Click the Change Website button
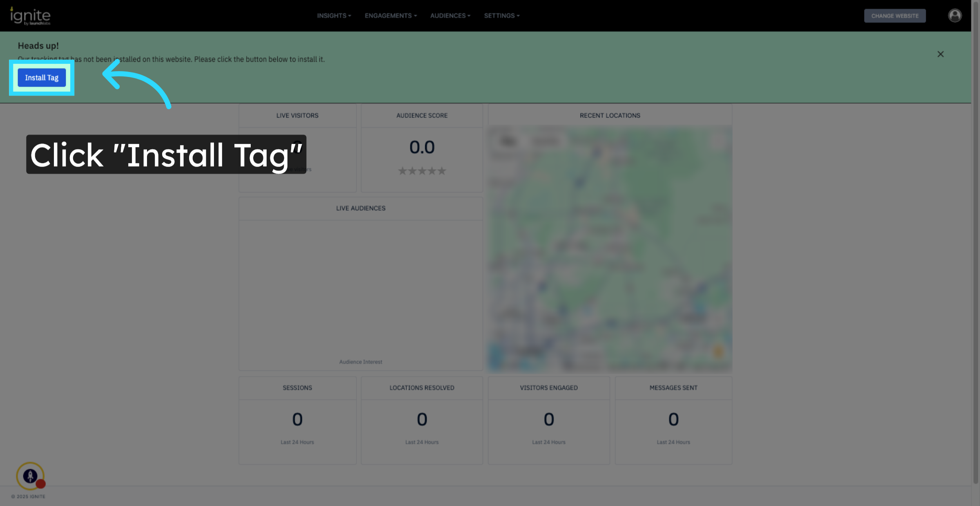This screenshot has height=506, width=980. (895, 16)
